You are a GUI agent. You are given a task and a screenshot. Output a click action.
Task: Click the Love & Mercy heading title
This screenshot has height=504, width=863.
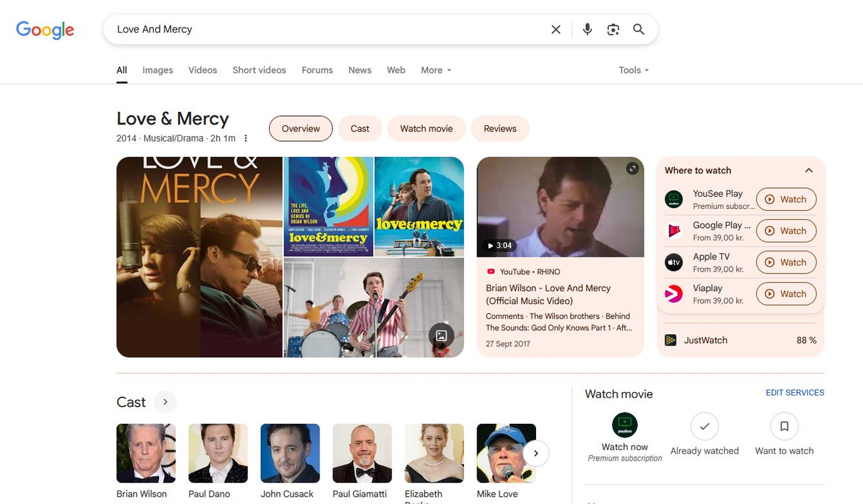173,119
